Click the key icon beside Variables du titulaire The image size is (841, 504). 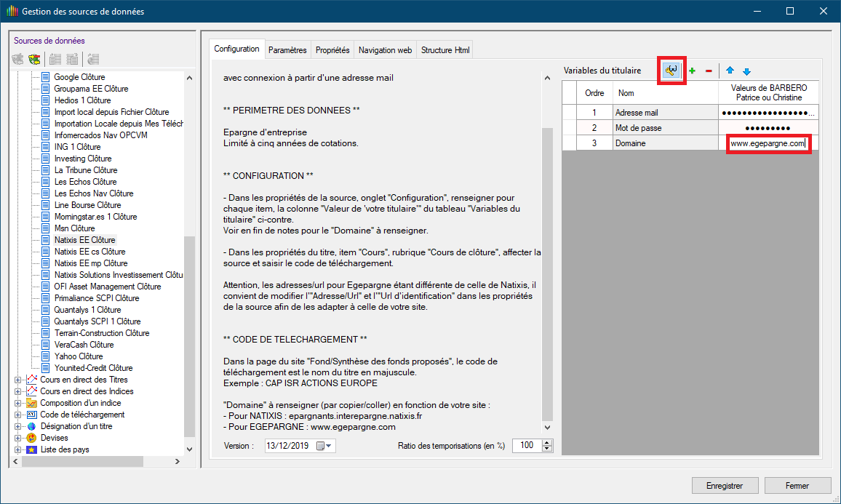[x=671, y=71]
